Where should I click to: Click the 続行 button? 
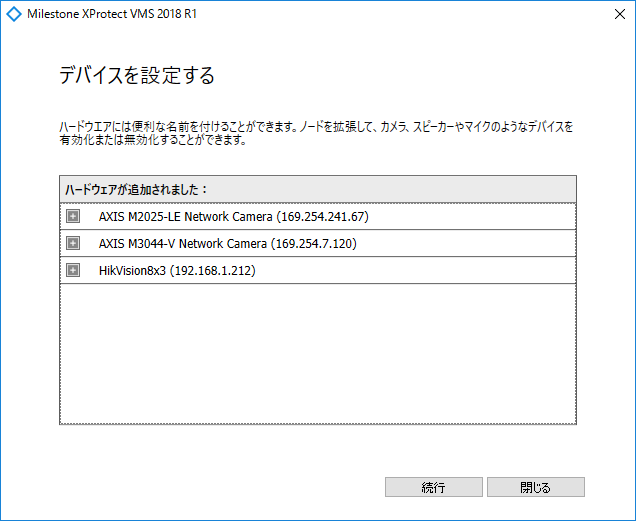click(x=434, y=487)
